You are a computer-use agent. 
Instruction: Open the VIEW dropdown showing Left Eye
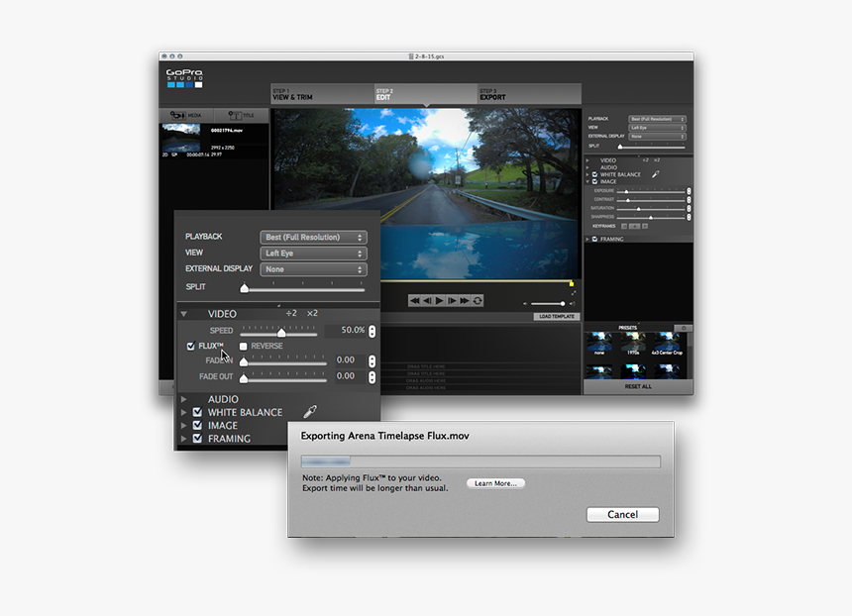(x=312, y=253)
